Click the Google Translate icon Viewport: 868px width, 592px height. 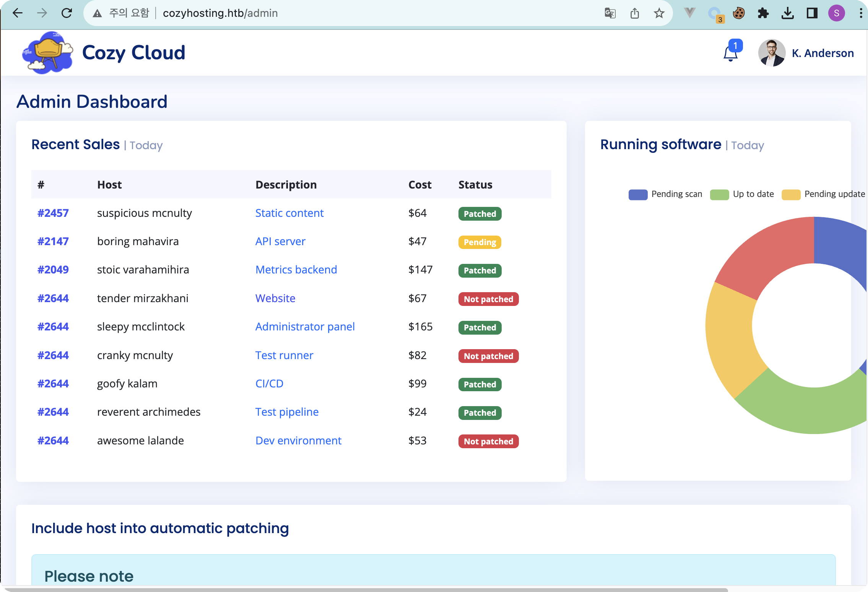pyautogui.click(x=610, y=13)
